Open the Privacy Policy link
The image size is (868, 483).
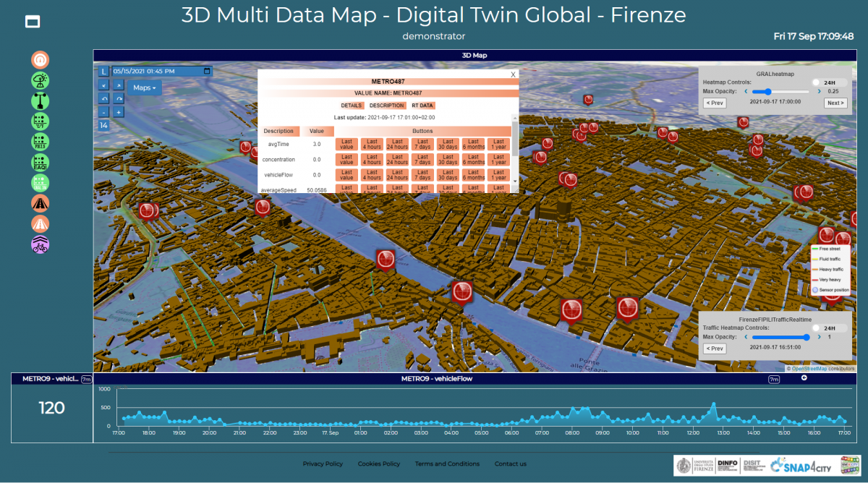click(323, 463)
